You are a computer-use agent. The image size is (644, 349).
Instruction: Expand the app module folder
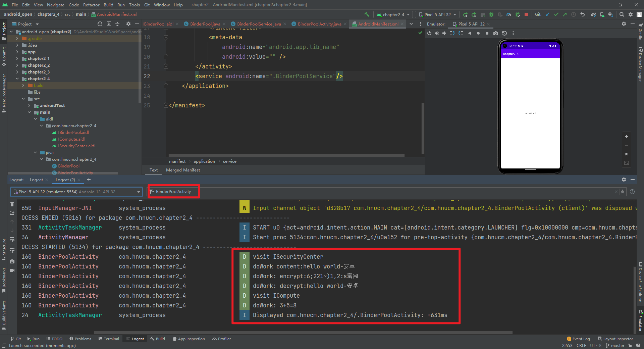tap(17, 52)
